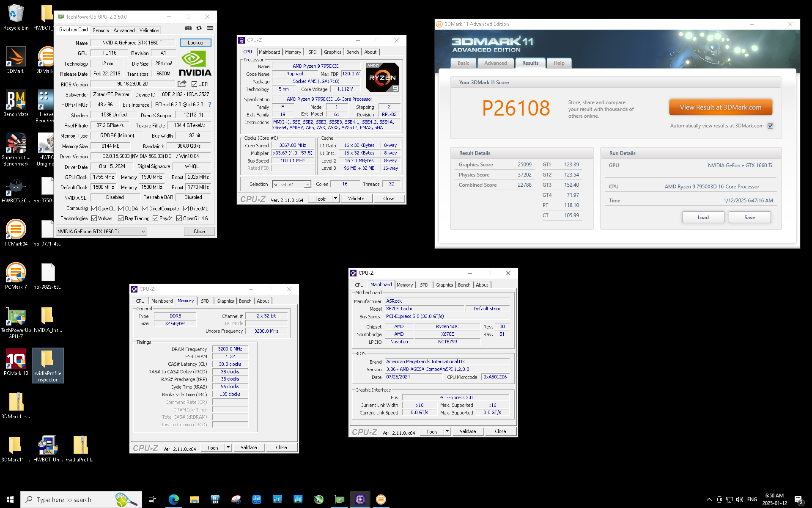The height and width of the screenshot is (508, 812).
Task: Expand Tools arrow in CPU-Z Mainboard window
Action: point(447,431)
